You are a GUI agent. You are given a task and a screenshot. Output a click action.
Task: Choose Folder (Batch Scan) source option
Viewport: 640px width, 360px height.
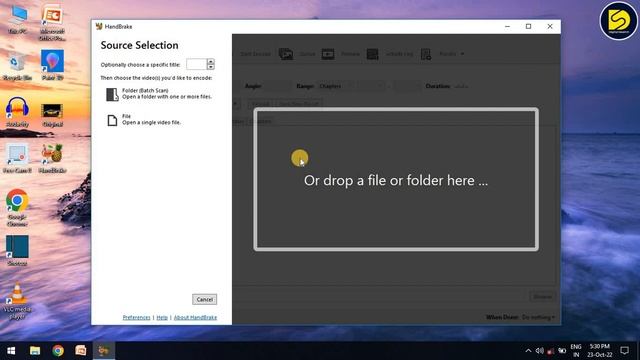[x=159, y=94]
